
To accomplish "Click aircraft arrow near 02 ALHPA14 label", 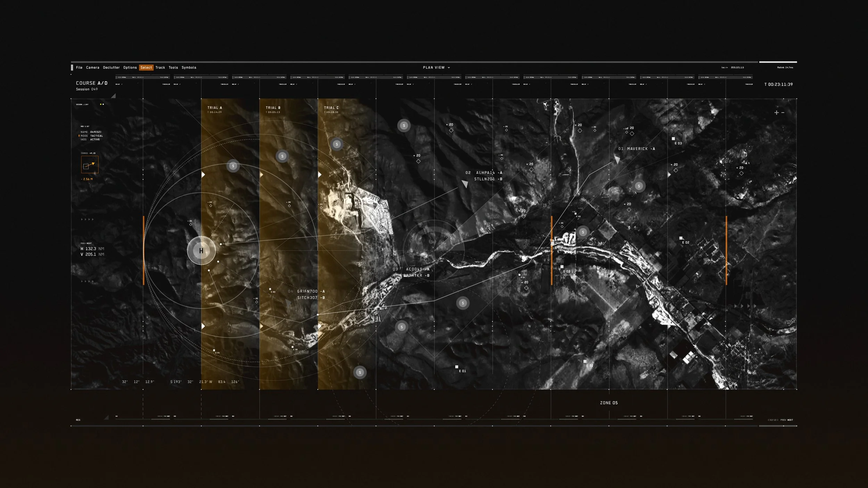I will coord(465,184).
